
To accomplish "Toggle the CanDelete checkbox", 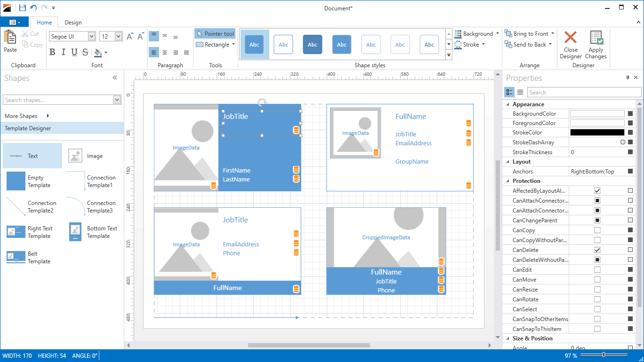I will pyautogui.click(x=597, y=250).
